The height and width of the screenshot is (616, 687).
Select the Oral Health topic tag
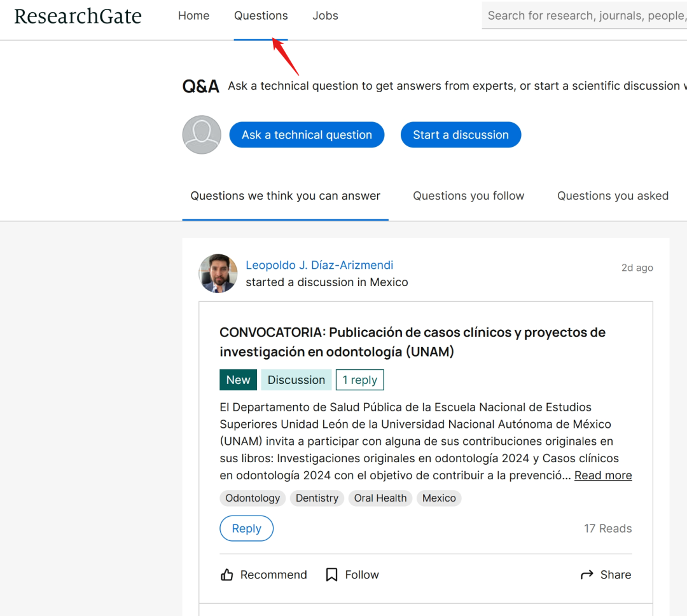coord(380,498)
